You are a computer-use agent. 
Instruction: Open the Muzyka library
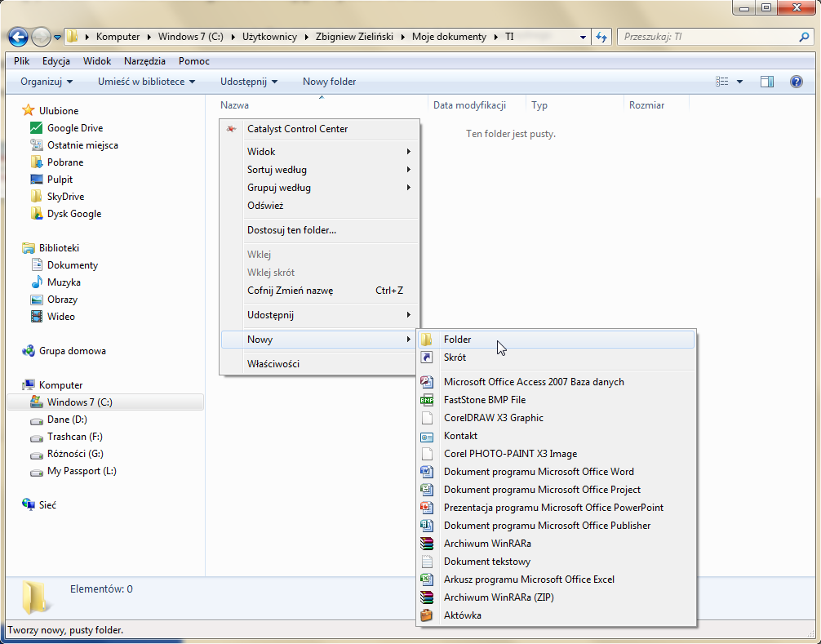[64, 282]
